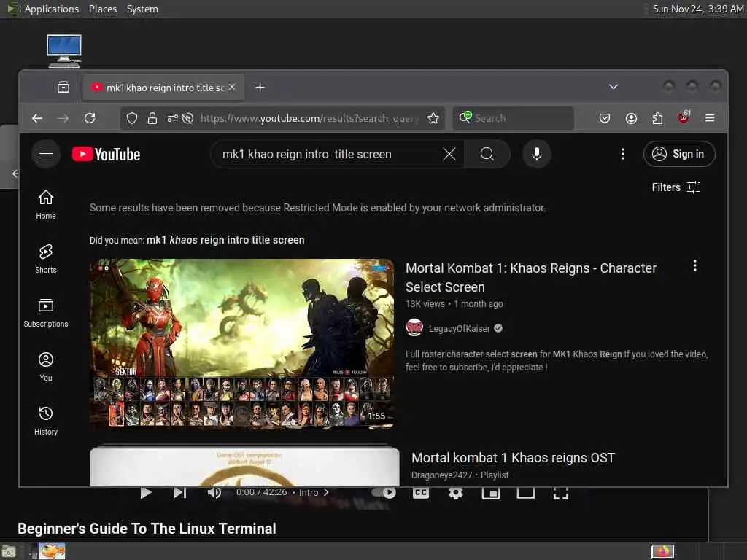The height and width of the screenshot is (560, 747).
Task: Open uBlock Origin extension icon
Action: (x=684, y=117)
